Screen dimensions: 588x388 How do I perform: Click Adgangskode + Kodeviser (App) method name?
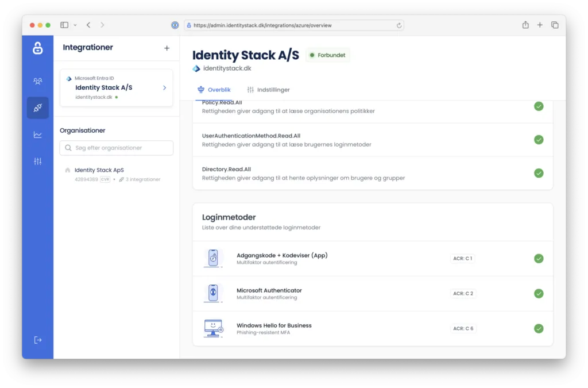(x=282, y=255)
